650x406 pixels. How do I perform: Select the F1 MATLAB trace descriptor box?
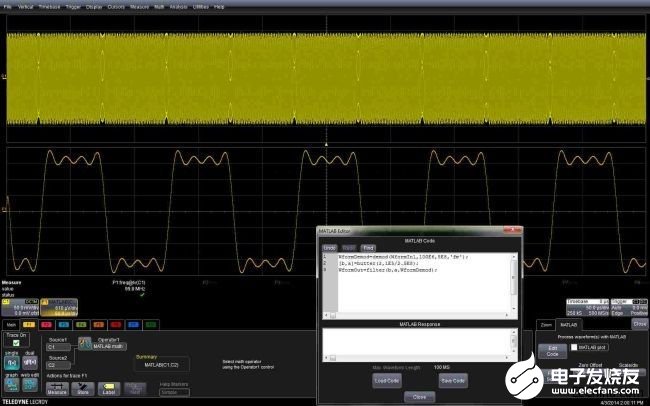[59, 307]
